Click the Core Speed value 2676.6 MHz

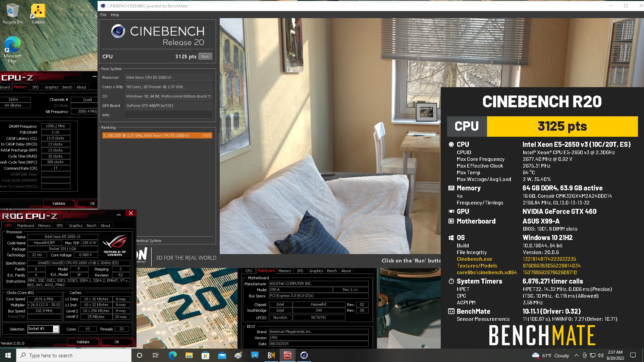coord(44,299)
